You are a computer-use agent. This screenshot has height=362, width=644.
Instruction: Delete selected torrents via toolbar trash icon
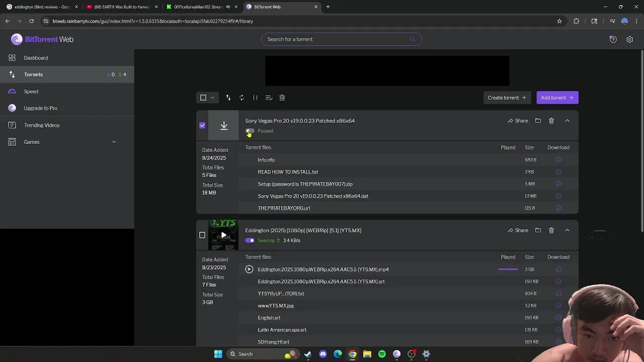coord(282,98)
